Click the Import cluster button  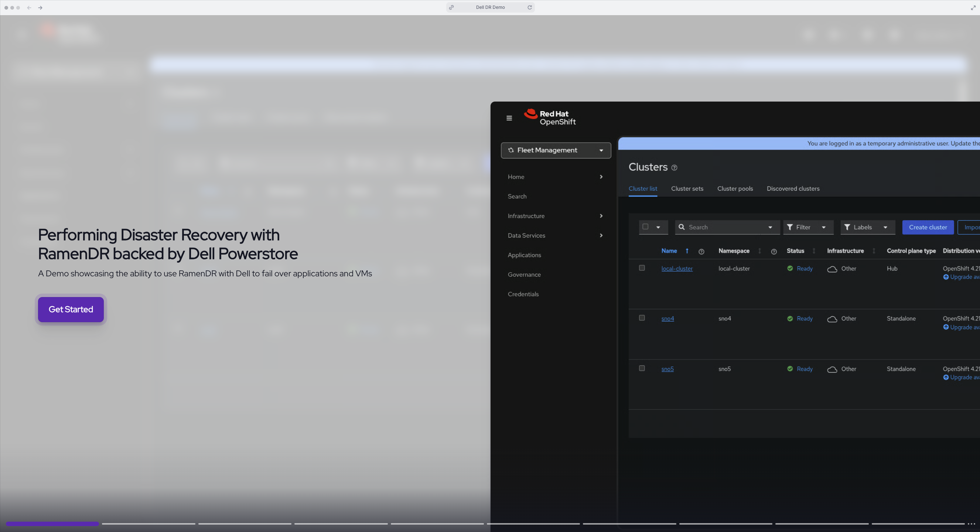pyautogui.click(x=969, y=227)
